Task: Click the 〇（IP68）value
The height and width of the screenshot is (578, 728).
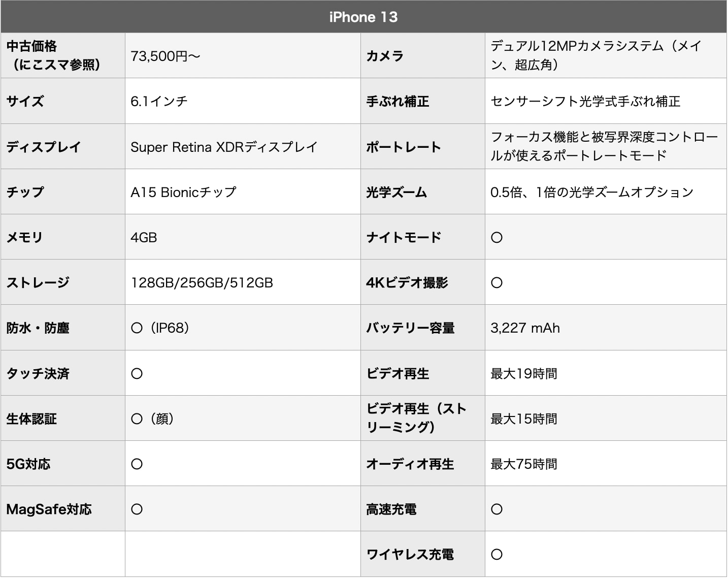Action: tap(160, 328)
